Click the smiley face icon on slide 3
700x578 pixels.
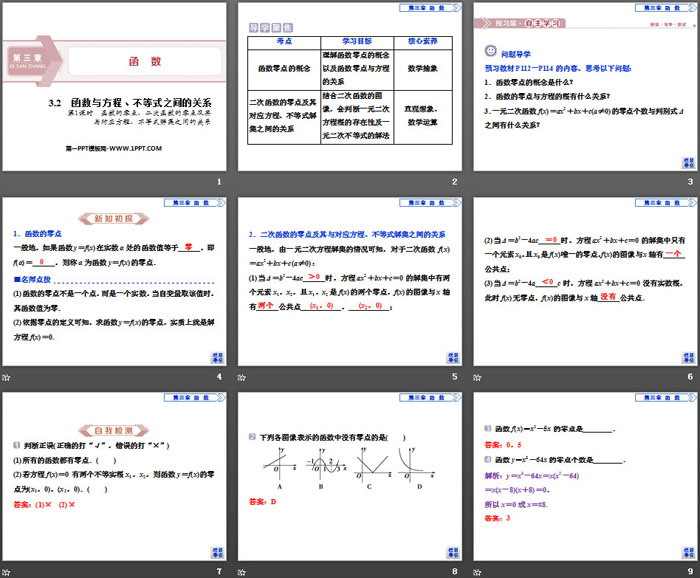[x=490, y=48]
